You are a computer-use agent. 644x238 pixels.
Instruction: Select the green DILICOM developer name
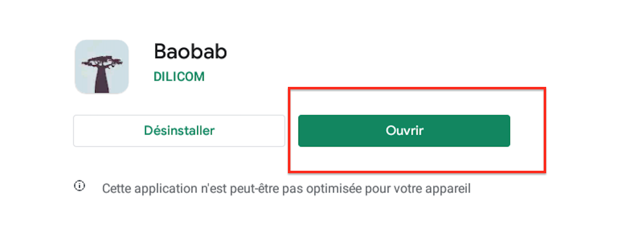click(179, 77)
